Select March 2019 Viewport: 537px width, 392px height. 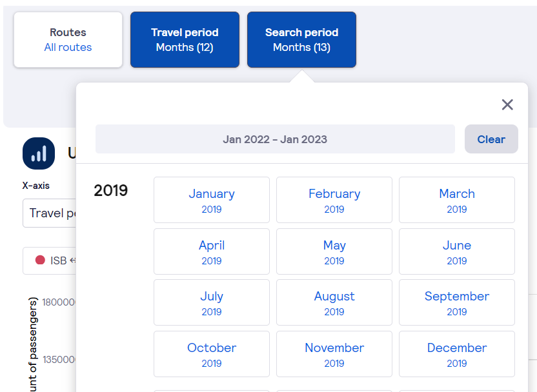click(x=457, y=200)
